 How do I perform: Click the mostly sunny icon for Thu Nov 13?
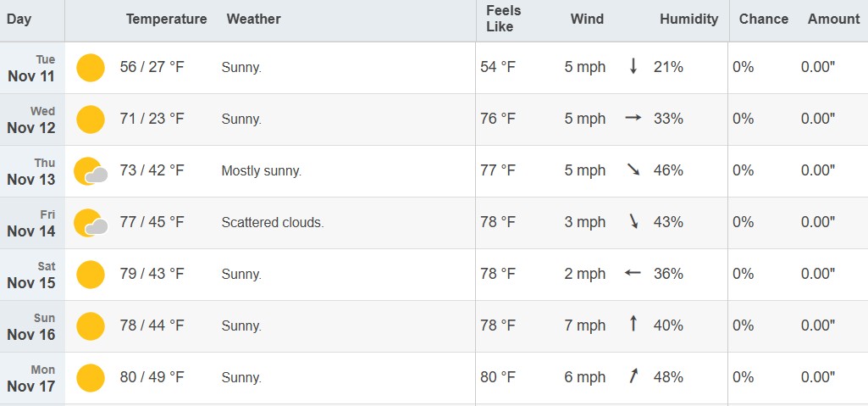(91, 171)
